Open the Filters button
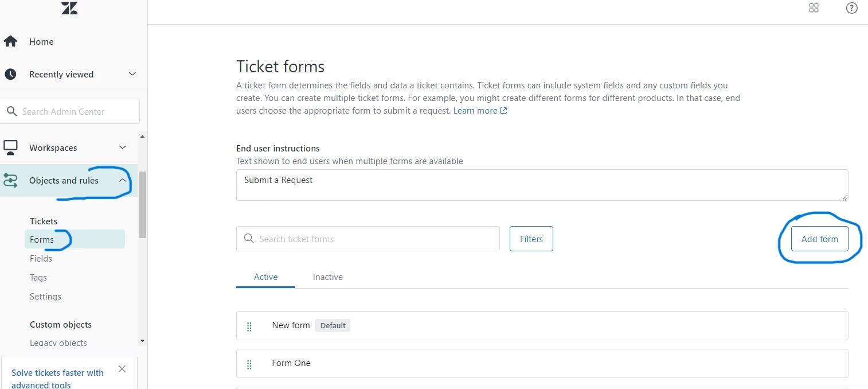Viewport: 868px width, 389px height. coord(531,239)
